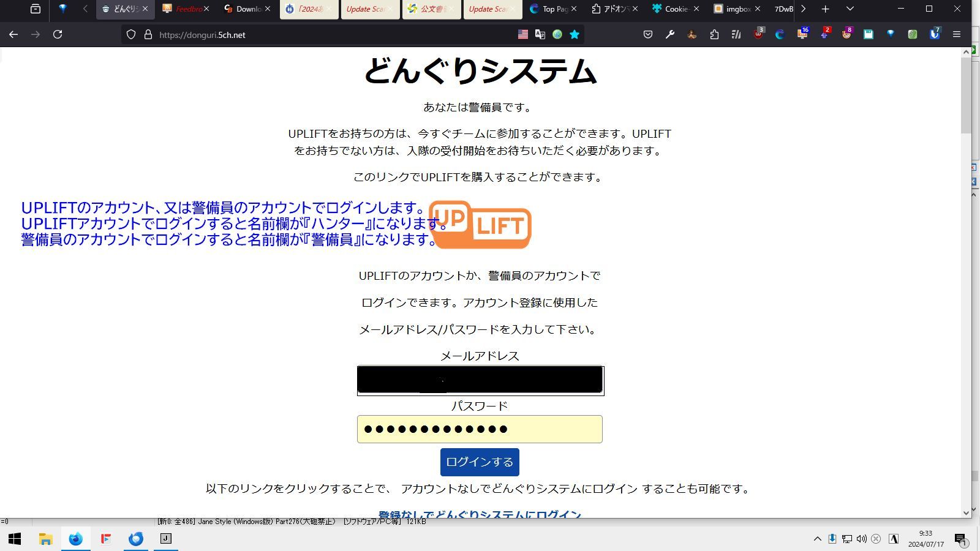980x551 pixels.
Task: Close the どんぐり tab
Action: [x=145, y=9]
